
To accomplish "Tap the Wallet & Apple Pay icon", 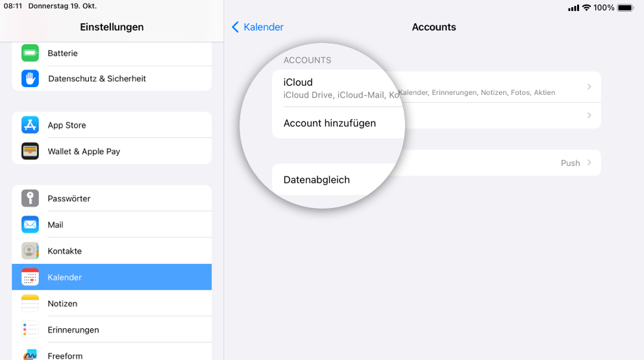I will [x=30, y=151].
